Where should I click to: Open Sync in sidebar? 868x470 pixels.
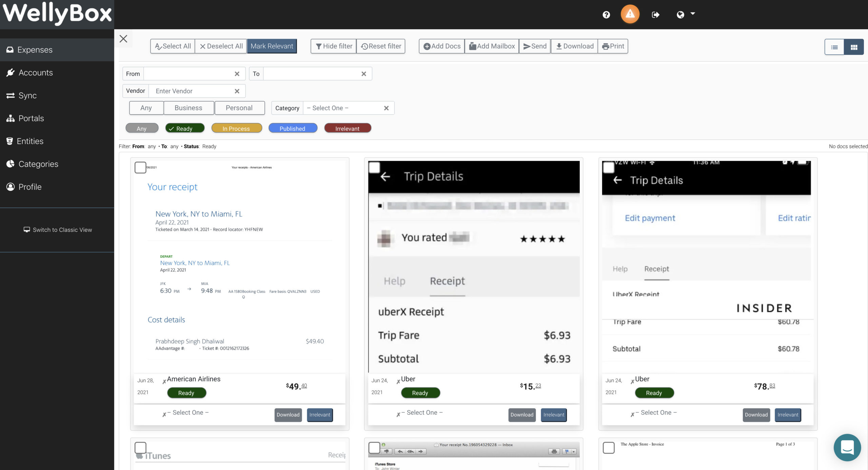[57, 95]
